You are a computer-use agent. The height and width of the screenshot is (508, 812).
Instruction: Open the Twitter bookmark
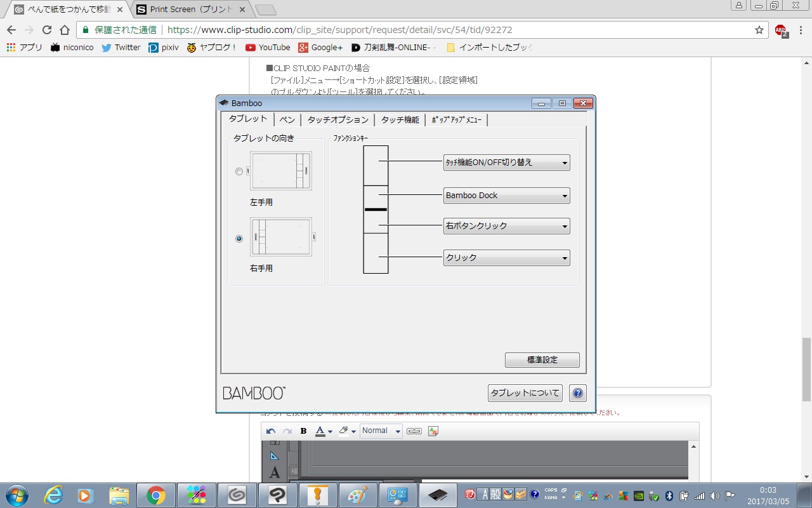coord(121,48)
